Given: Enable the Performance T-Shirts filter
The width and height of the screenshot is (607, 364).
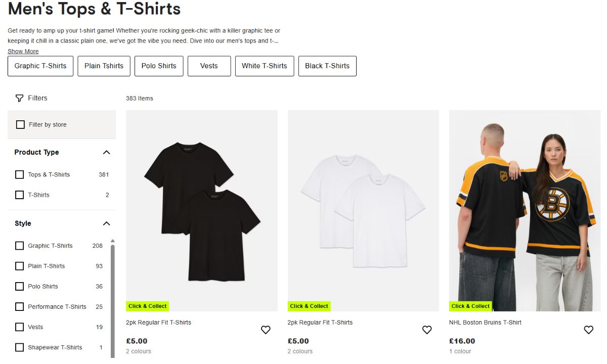Looking at the screenshot, I should 19,306.
